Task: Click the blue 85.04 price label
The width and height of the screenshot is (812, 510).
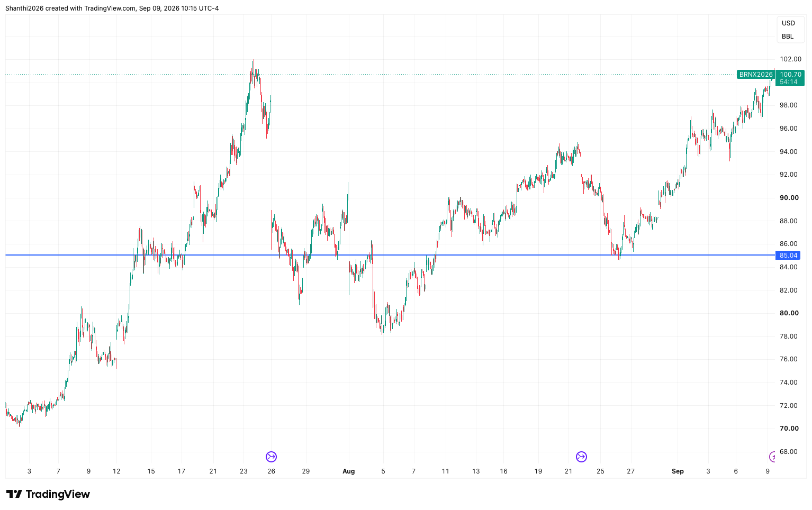Action: (788, 256)
